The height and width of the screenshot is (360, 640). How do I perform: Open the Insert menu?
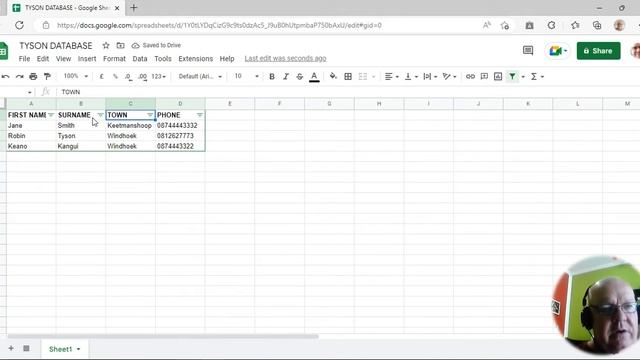pyautogui.click(x=87, y=59)
